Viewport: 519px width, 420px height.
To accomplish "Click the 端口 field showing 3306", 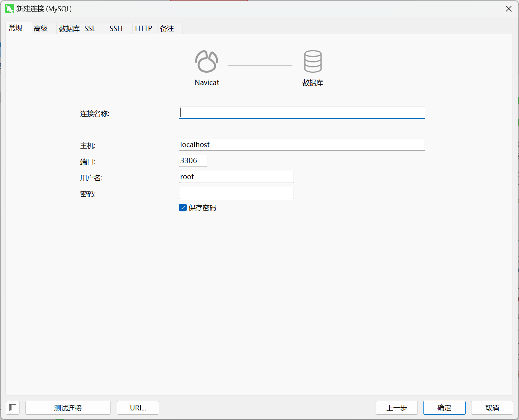I will [193, 161].
